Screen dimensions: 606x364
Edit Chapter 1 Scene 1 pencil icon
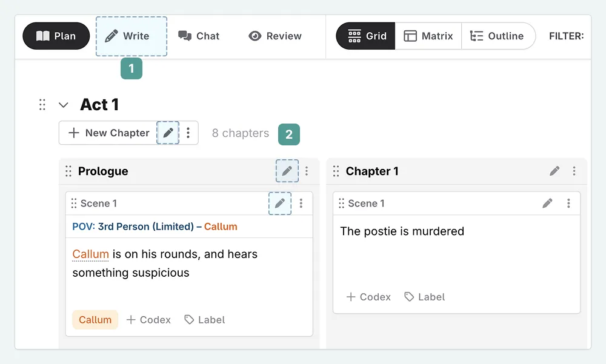[547, 204]
